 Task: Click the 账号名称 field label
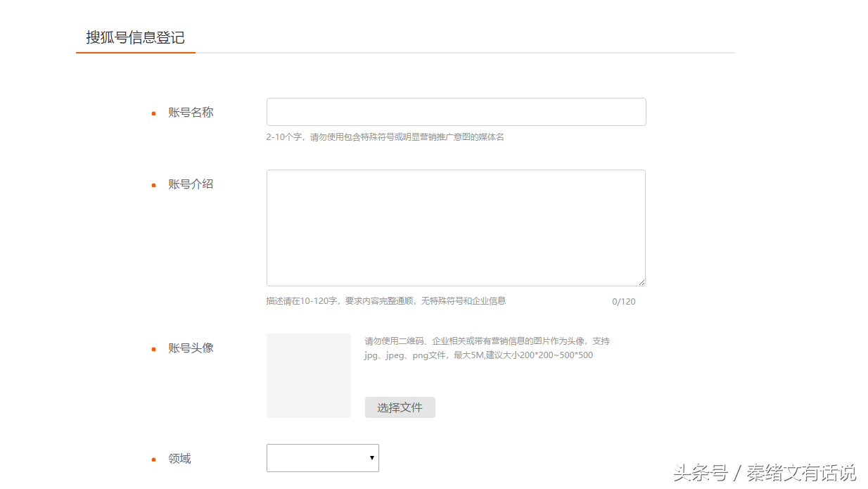pos(191,113)
